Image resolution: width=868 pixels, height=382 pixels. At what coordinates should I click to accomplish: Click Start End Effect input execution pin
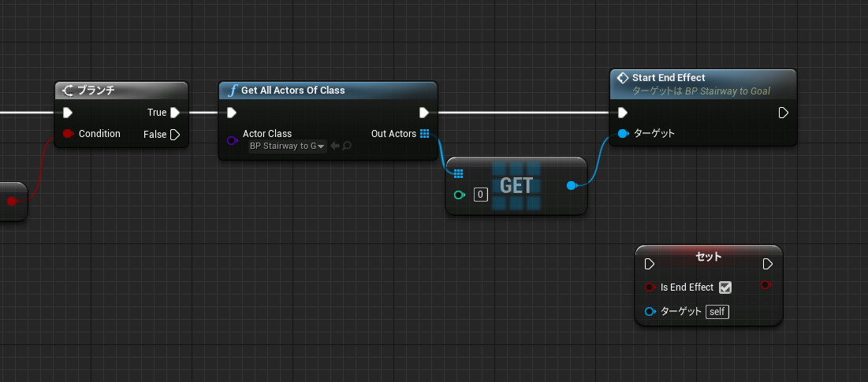[x=622, y=113]
